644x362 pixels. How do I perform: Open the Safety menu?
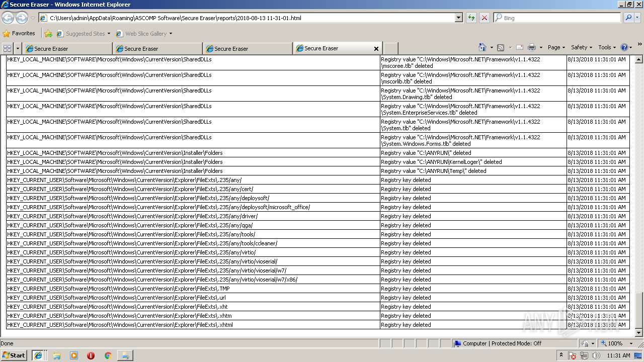click(x=582, y=47)
